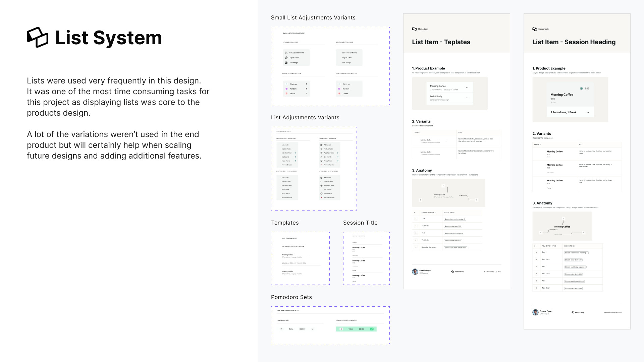Click Memorisely logo above List Item - Teplates
The width and height of the screenshot is (644, 362).
(x=414, y=29)
